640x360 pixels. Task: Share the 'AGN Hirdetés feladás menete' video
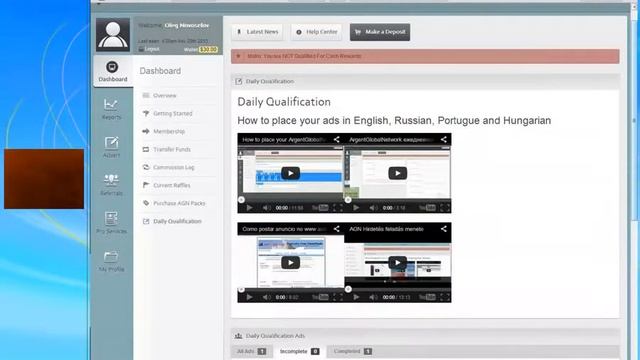click(444, 229)
